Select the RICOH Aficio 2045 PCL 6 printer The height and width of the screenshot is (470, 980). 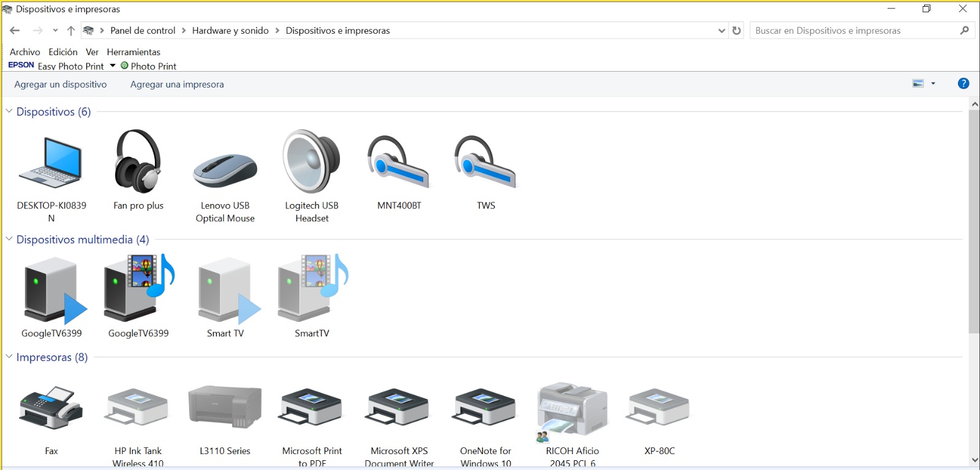click(572, 412)
